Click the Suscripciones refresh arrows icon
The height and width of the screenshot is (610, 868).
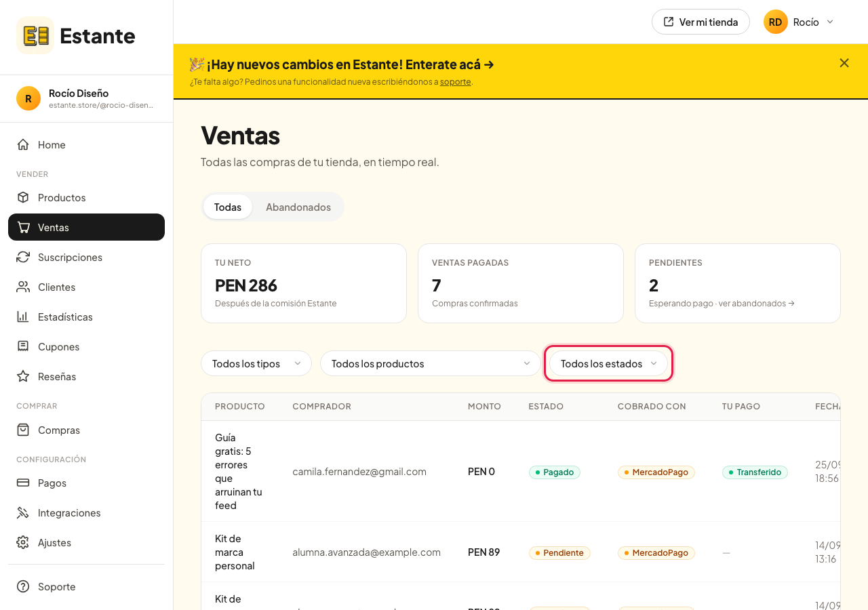point(23,257)
